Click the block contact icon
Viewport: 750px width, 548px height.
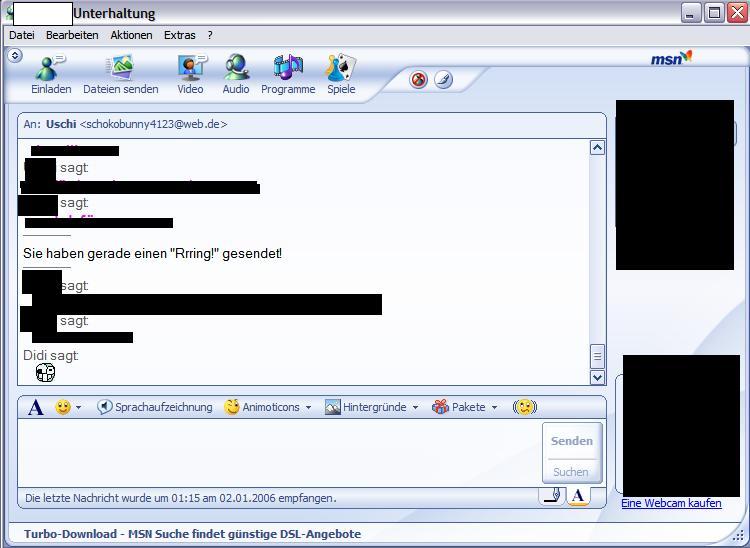coord(419,79)
